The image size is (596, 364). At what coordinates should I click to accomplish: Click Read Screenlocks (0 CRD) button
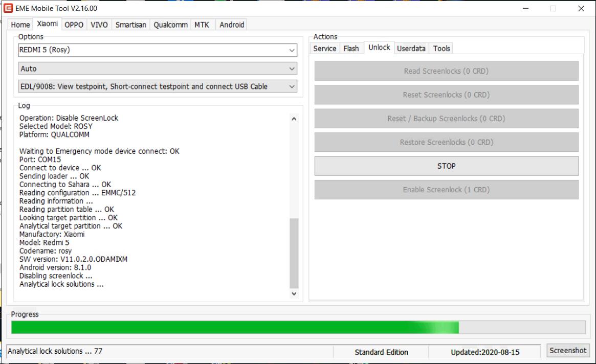(446, 71)
